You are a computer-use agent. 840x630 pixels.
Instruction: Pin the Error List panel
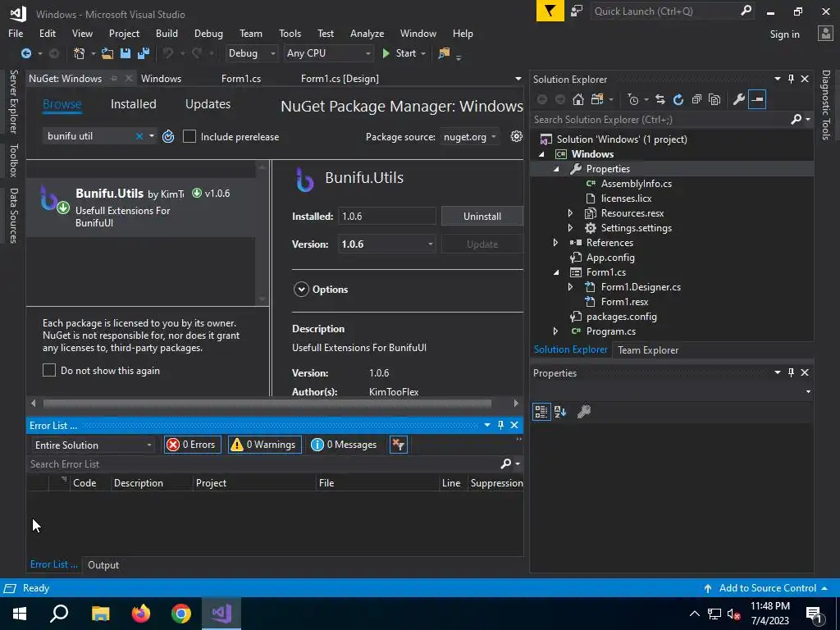(501, 426)
